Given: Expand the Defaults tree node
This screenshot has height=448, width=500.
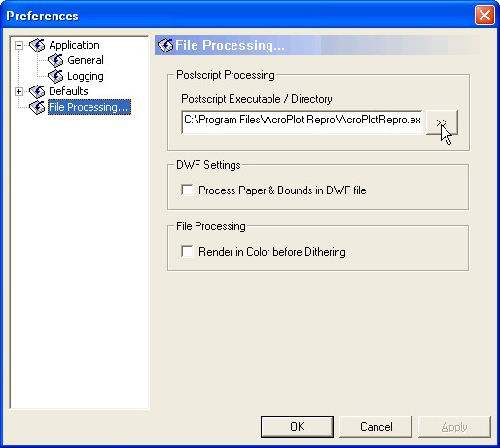Looking at the screenshot, I should click(18, 91).
